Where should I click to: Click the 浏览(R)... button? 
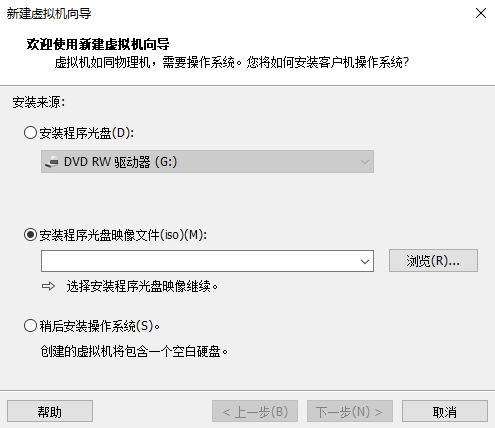(x=433, y=261)
